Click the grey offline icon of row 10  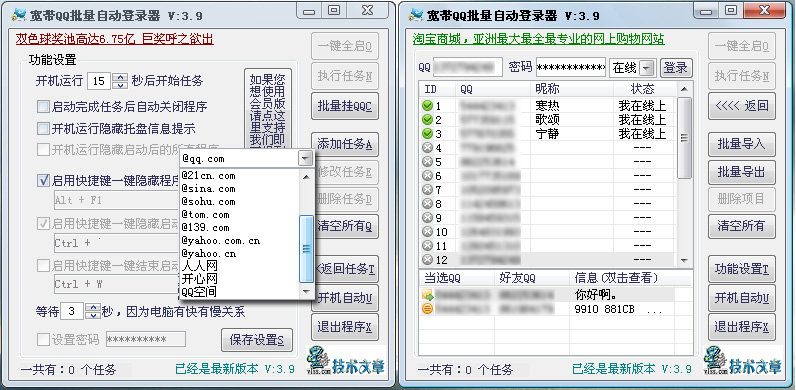427,232
